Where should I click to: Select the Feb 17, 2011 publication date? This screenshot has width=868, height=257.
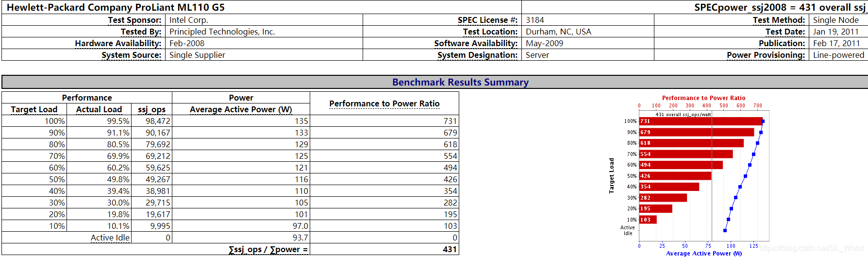pos(836,43)
